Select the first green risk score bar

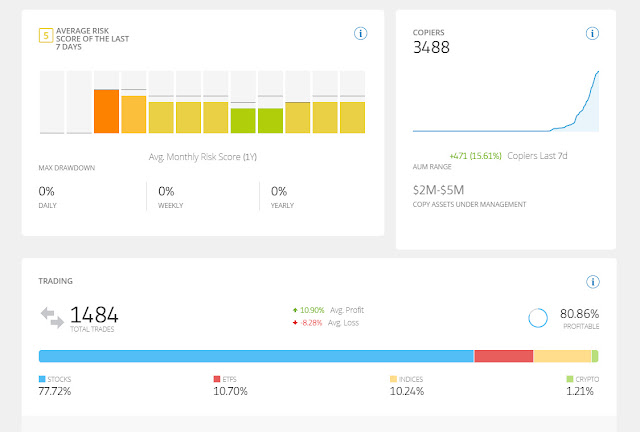[x=243, y=120]
